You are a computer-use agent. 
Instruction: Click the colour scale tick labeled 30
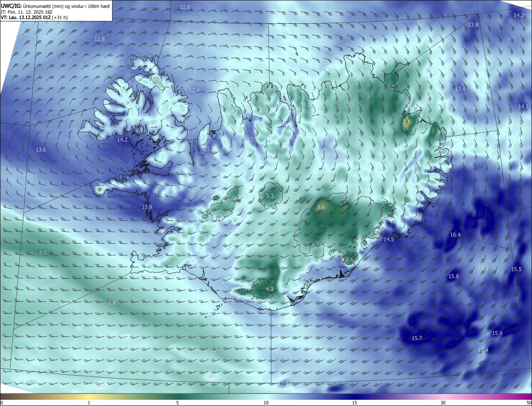tap(443, 403)
